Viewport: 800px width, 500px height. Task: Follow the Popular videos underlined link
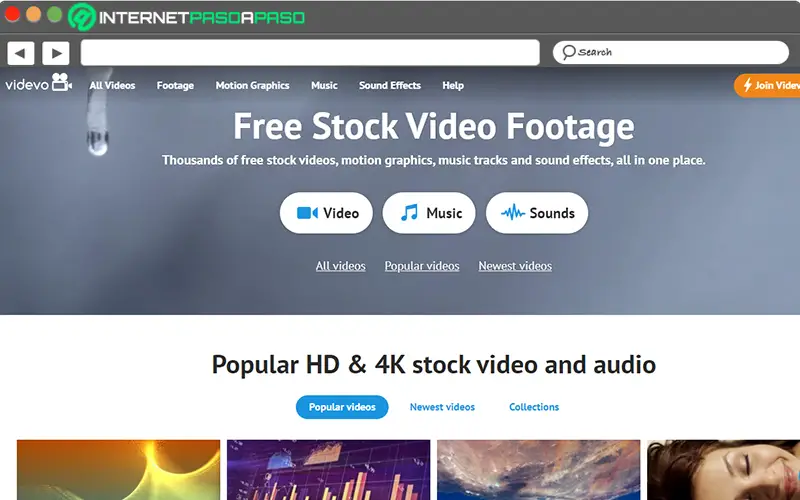click(422, 266)
